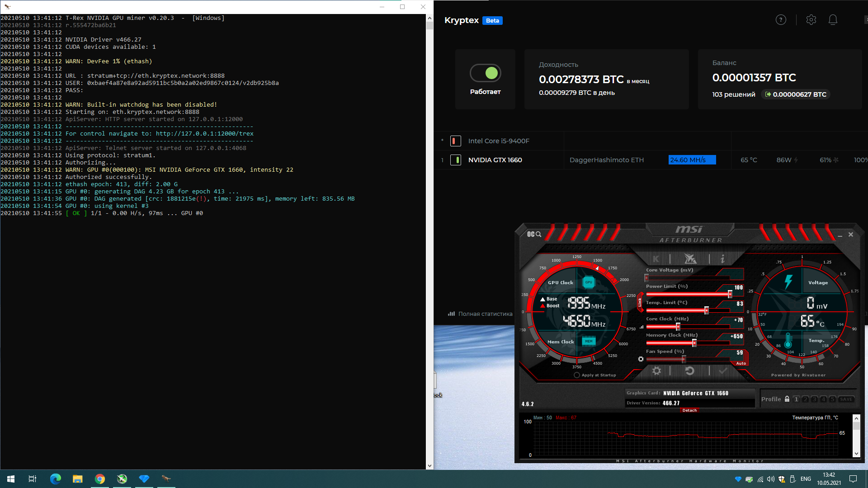
Task: Select Afterburner profile slot 3
Action: [814, 399]
